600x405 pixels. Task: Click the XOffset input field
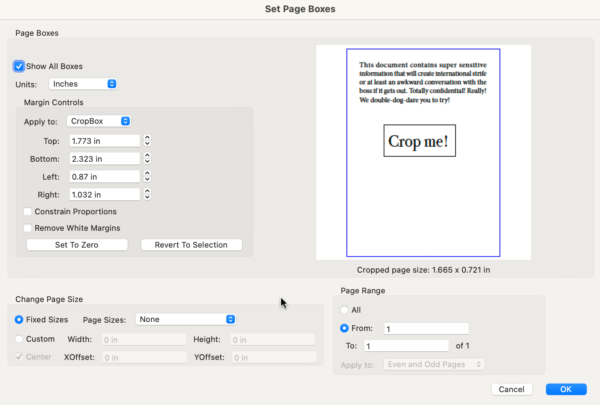pos(145,358)
